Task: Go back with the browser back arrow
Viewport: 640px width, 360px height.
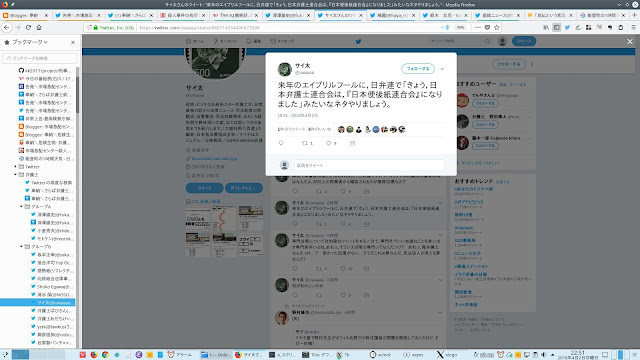Action: pos(7,27)
